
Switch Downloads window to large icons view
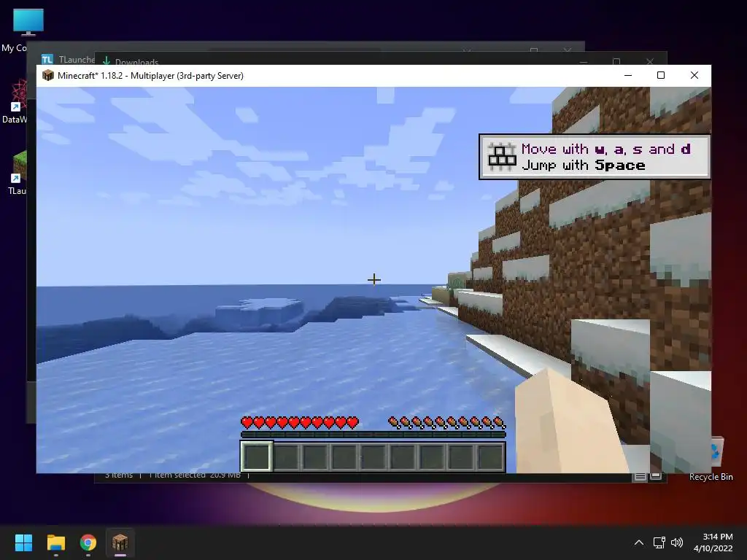pyautogui.click(x=656, y=477)
